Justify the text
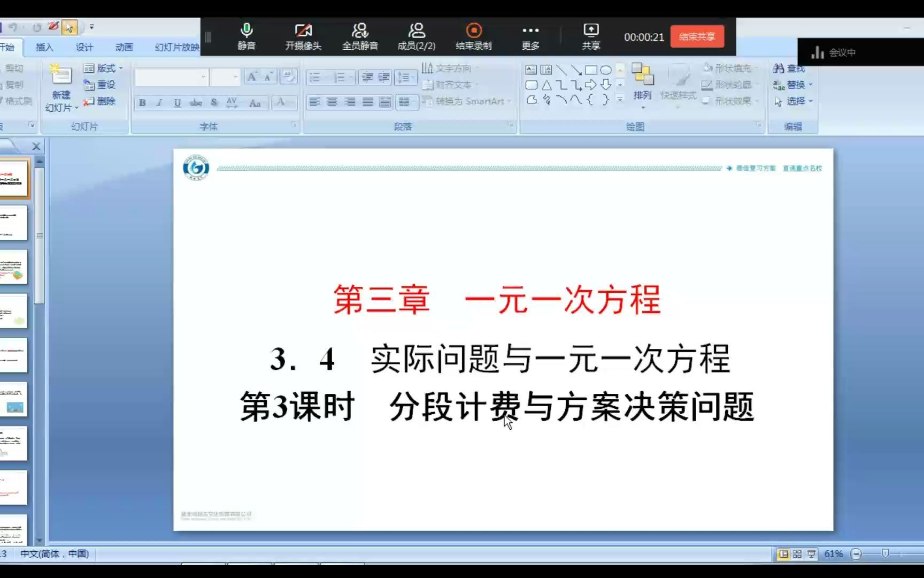924x578 pixels. [x=367, y=102]
